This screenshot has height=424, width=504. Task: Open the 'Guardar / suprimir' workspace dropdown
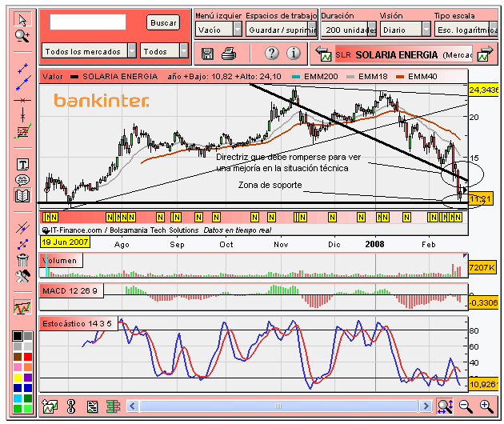pyautogui.click(x=282, y=30)
